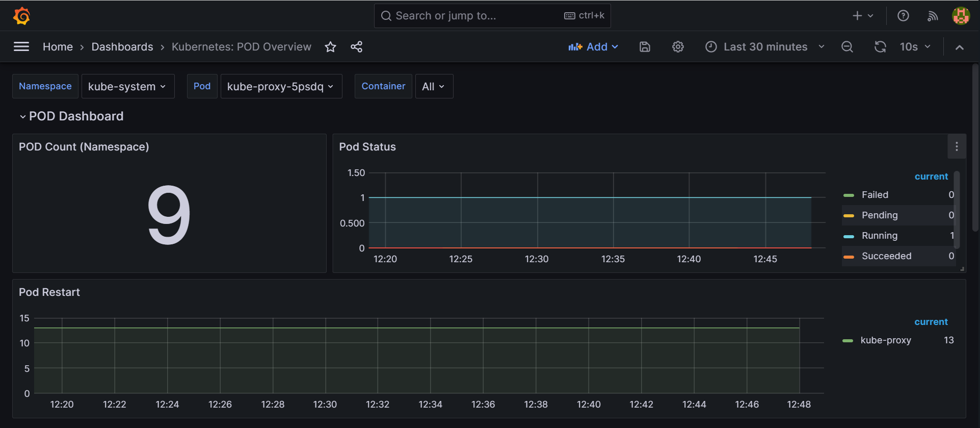Save dashboard using the floppy disk icon
980x428 pixels.
645,47
